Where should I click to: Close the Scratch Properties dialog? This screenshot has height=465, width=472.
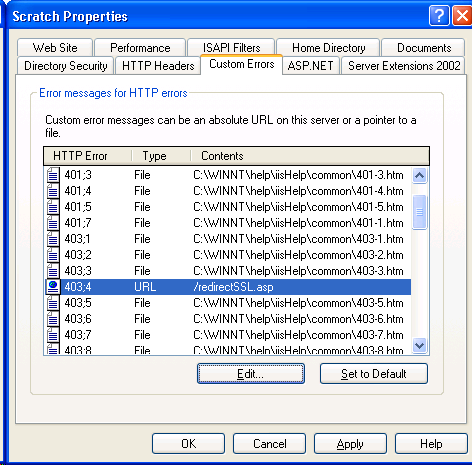click(462, 16)
